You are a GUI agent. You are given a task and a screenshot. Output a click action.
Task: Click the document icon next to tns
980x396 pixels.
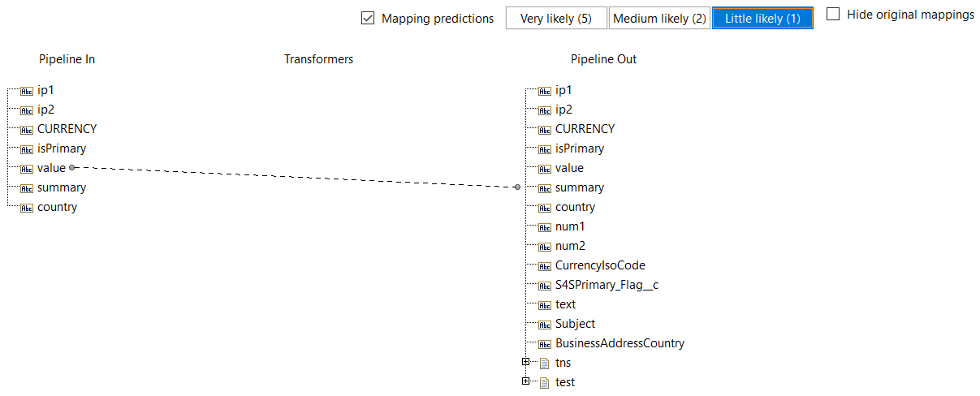[544, 364]
